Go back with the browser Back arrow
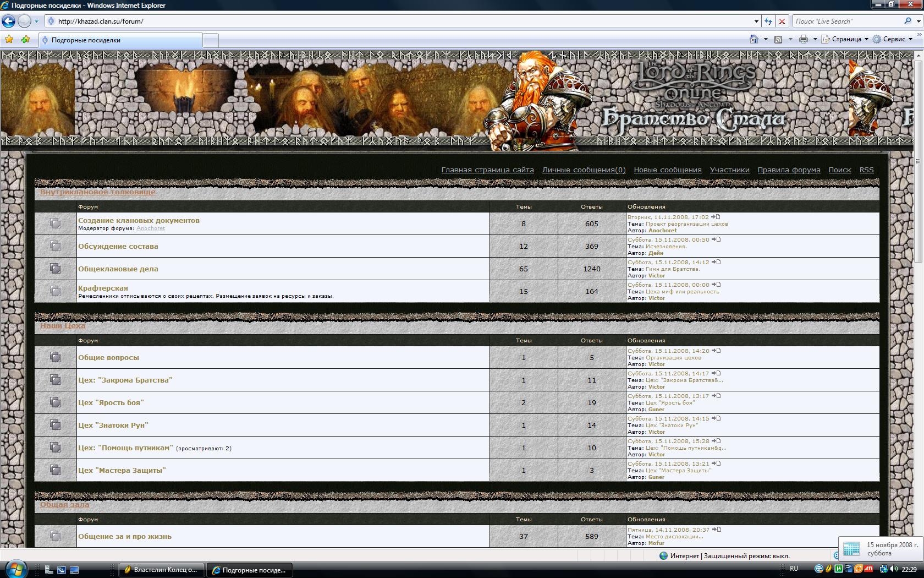 [x=8, y=21]
